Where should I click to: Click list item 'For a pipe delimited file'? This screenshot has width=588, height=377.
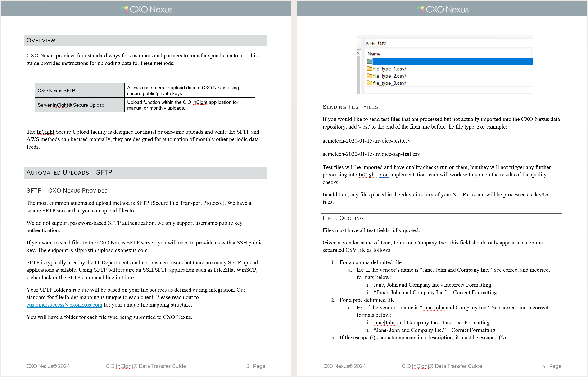click(367, 300)
